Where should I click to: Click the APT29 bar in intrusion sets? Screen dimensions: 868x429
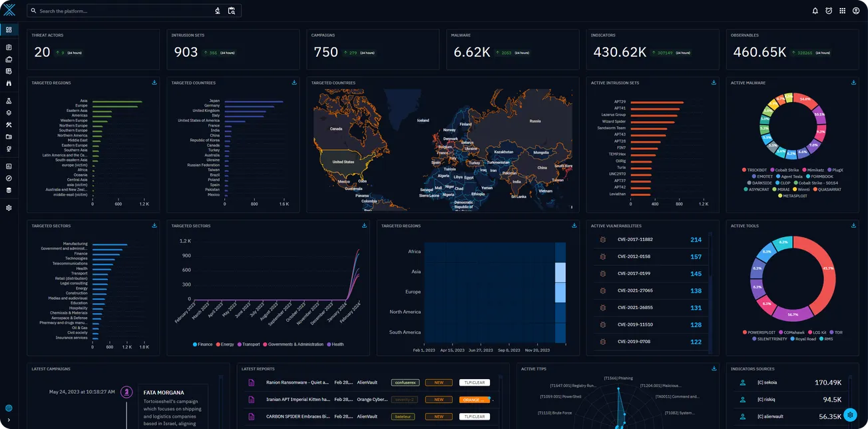pos(656,102)
